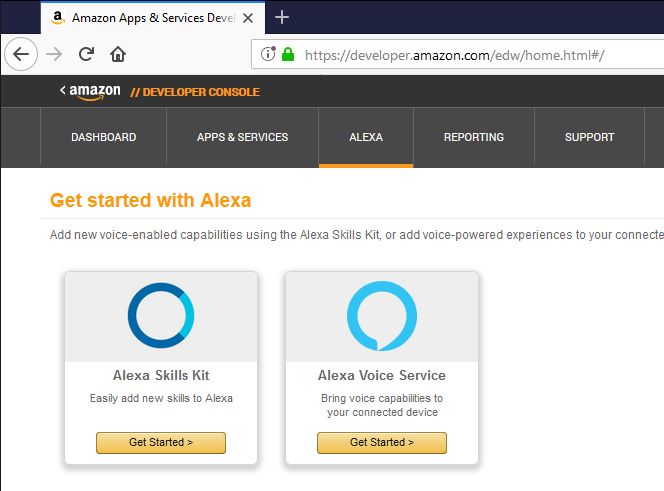The width and height of the screenshot is (664, 491).
Task: Reload the page with refresh icon
Action: pyautogui.click(x=86, y=54)
